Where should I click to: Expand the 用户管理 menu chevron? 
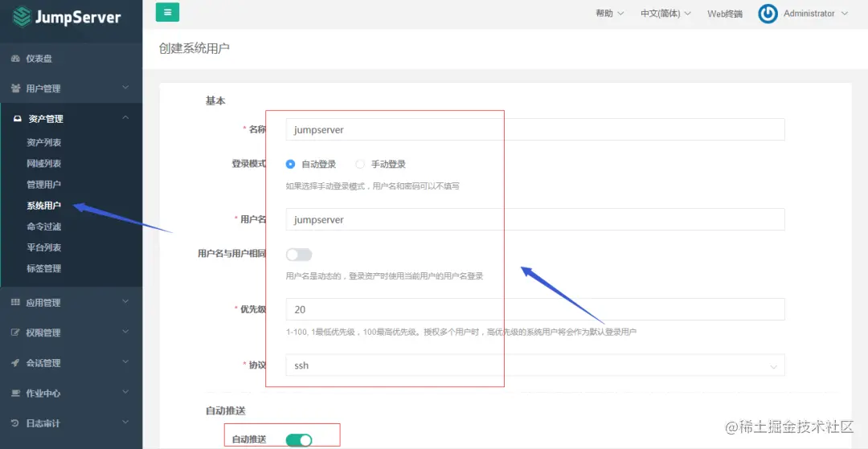[x=125, y=88]
